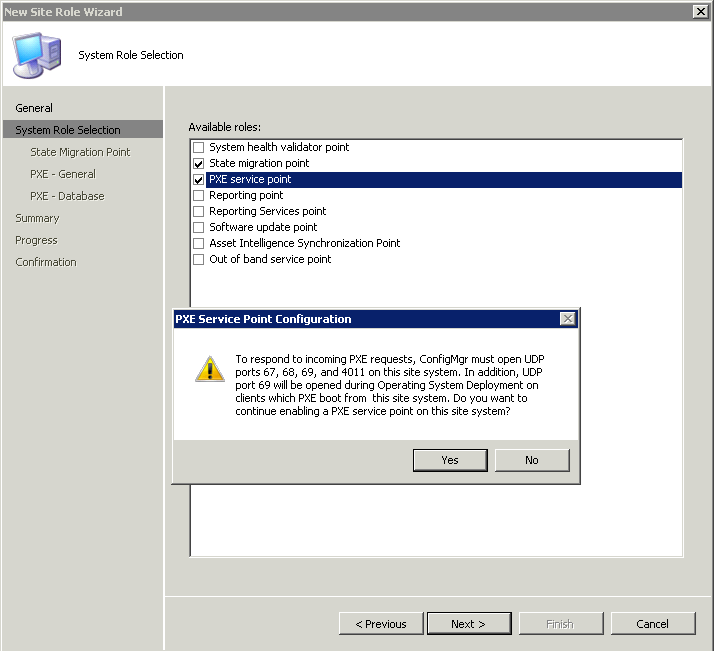Select 'Reporting point' row text
Screen dimensions: 714x651
[246, 195]
